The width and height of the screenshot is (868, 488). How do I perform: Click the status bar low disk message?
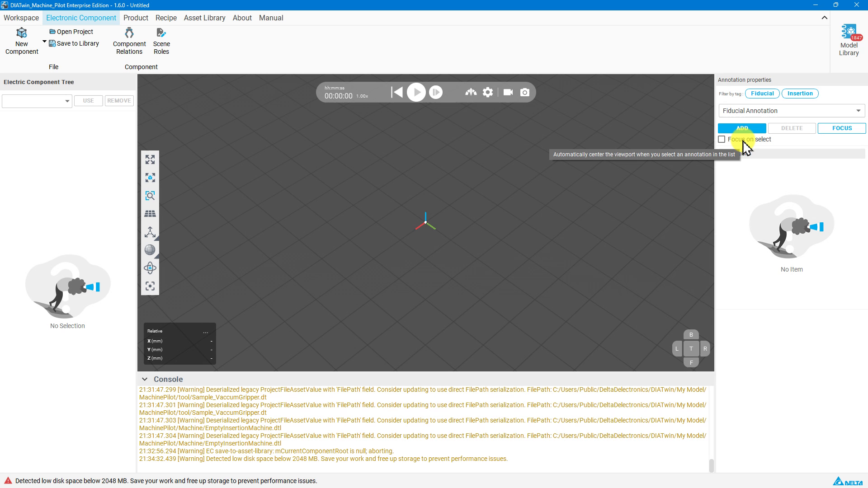[166, 481]
